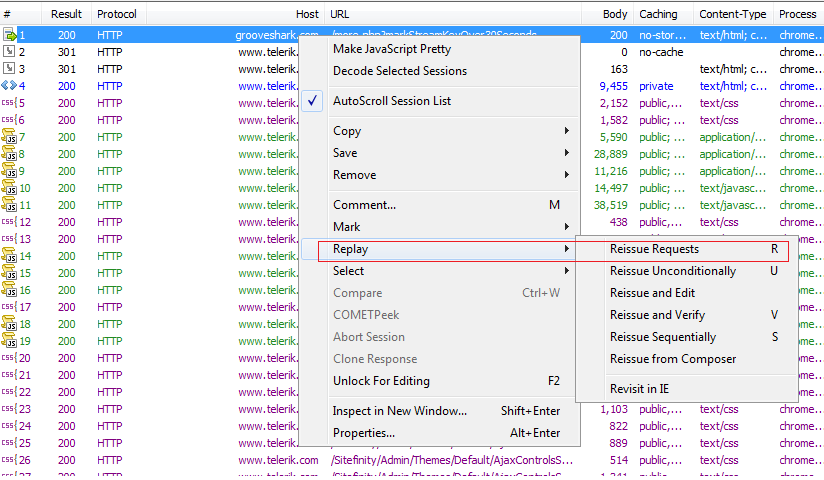This screenshot has height=480, width=824.
Task: Select the JS script icon of session 15
Action: point(9,272)
